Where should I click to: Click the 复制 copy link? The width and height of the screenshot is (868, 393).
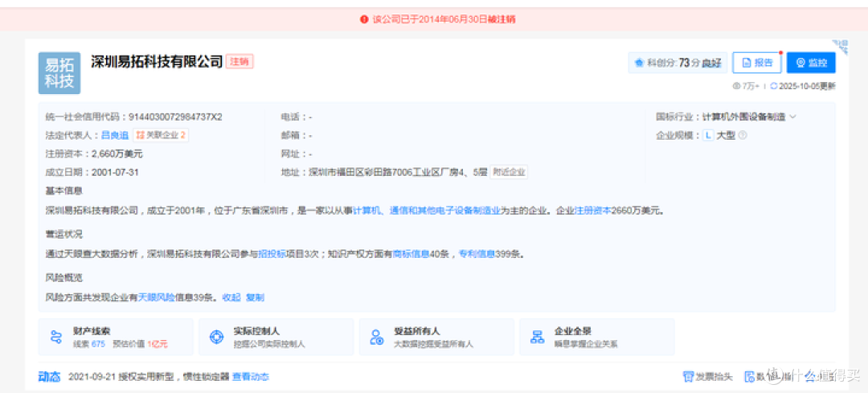pyautogui.click(x=256, y=297)
